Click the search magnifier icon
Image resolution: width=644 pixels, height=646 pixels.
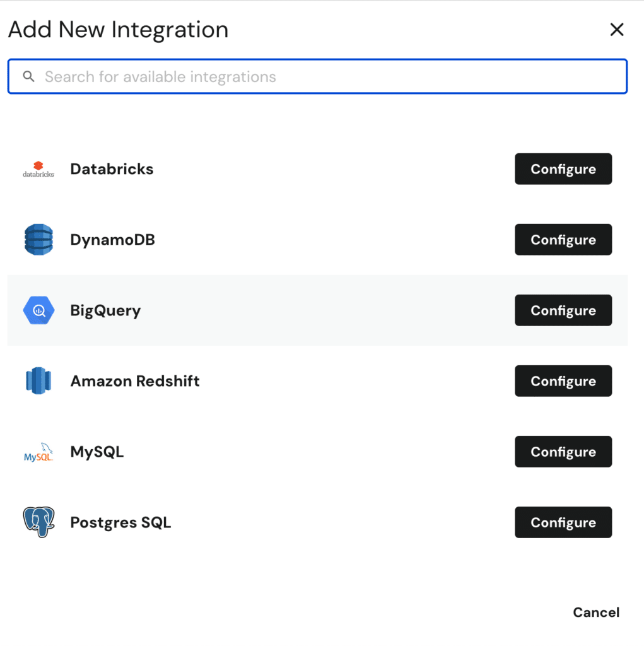28,76
